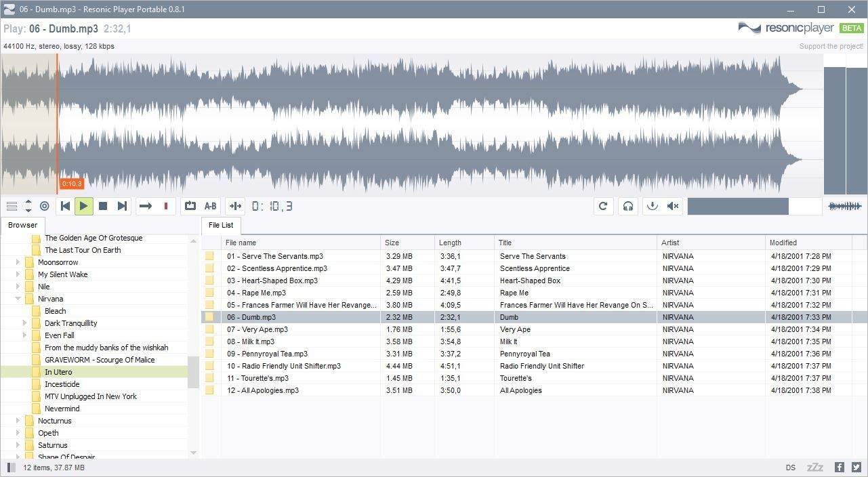Click the down-arrow-in-bowl icon
The width and height of the screenshot is (868, 477).
coord(653,206)
